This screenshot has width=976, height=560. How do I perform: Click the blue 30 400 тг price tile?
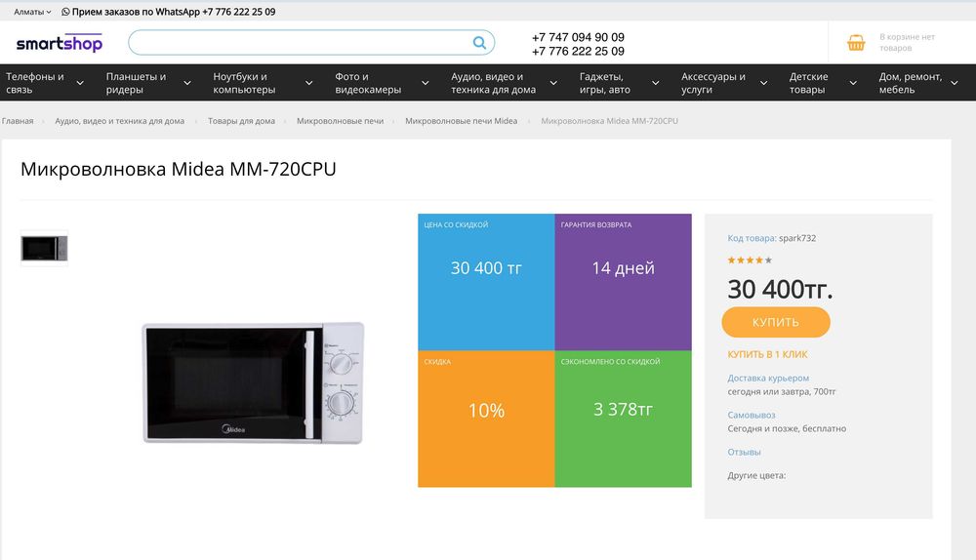click(x=486, y=282)
